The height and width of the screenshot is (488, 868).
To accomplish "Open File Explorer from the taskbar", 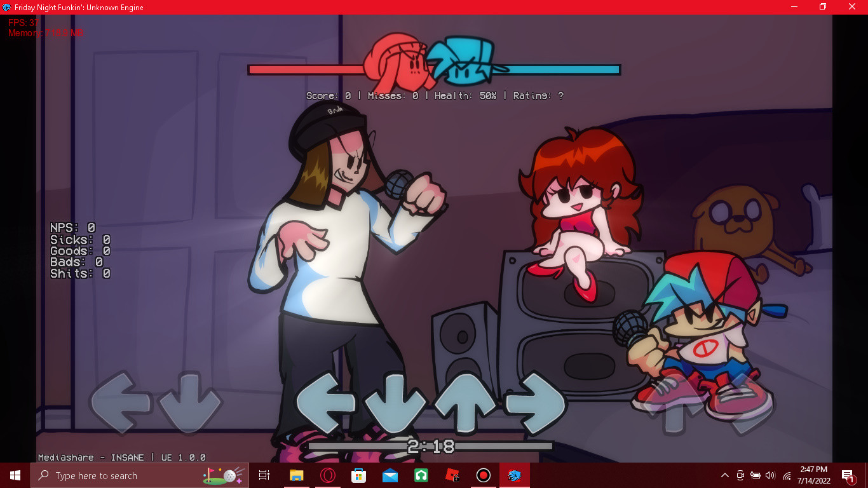I will point(295,475).
